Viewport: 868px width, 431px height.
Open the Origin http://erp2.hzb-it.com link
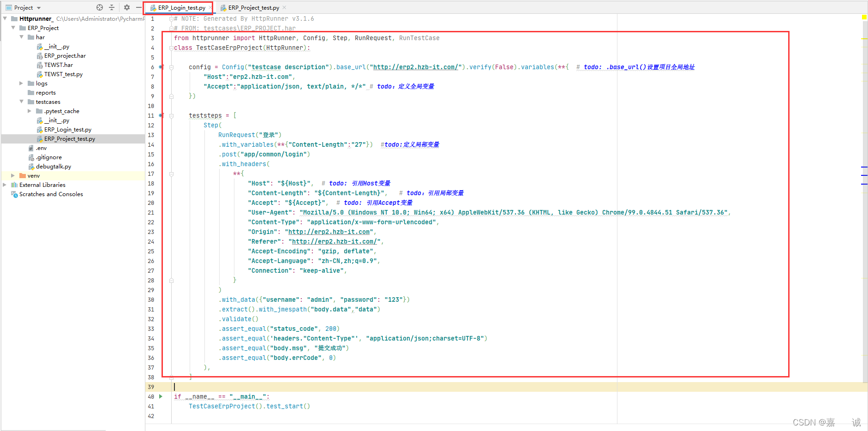329,232
